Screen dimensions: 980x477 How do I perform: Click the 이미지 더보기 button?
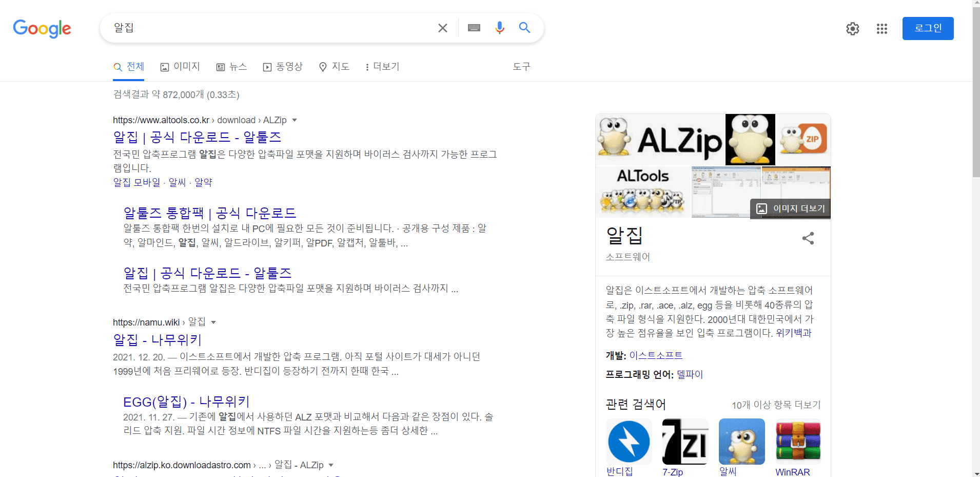[791, 208]
